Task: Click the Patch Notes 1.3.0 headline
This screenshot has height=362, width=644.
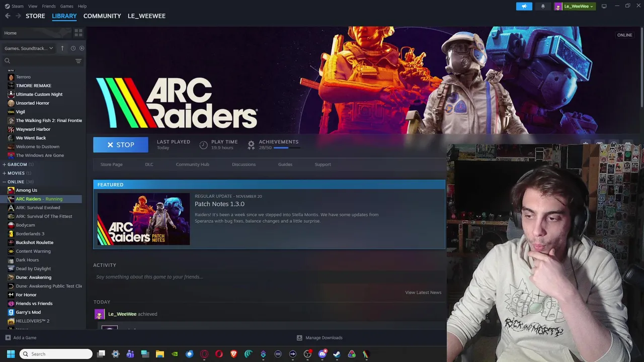Action: click(x=219, y=204)
